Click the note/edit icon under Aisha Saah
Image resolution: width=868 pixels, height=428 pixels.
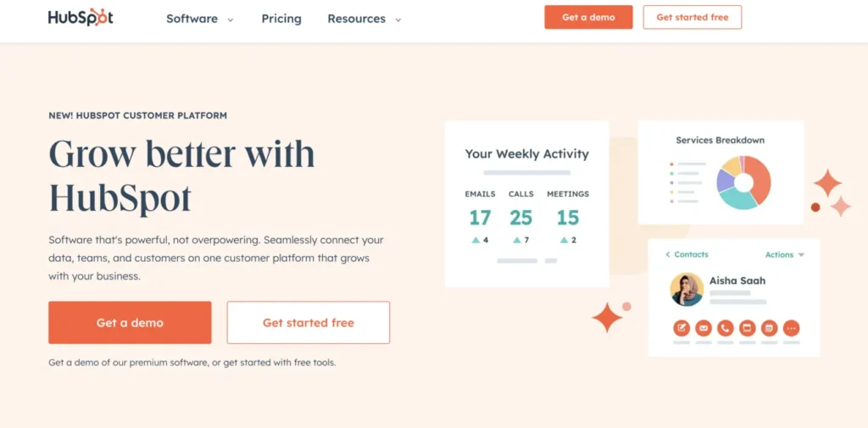coord(682,328)
